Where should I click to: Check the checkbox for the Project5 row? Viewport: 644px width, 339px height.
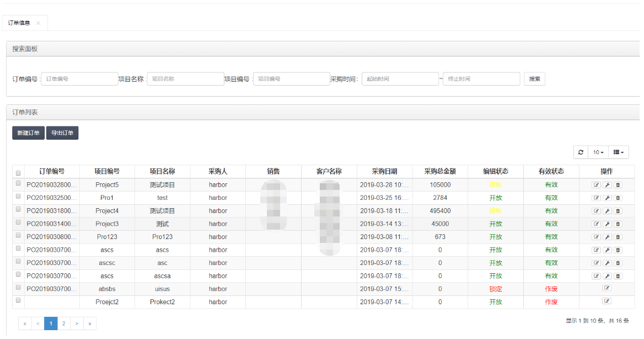tap(18, 183)
